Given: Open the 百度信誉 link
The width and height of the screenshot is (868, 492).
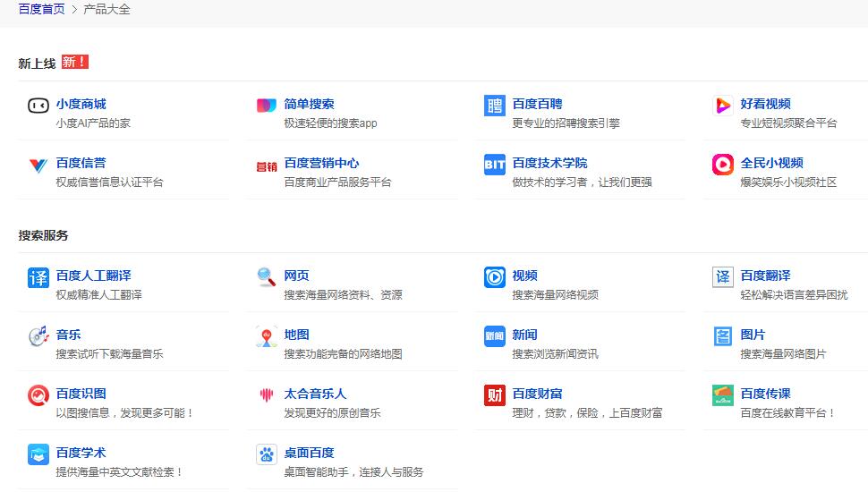Looking at the screenshot, I should click(81, 163).
